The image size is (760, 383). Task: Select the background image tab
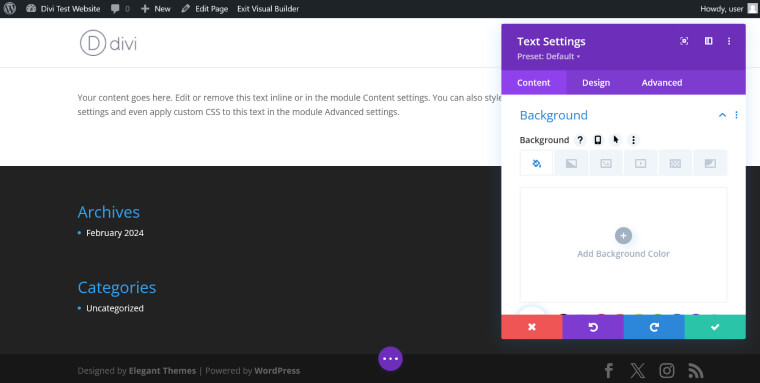pyautogui.click(x=606, y=163)
